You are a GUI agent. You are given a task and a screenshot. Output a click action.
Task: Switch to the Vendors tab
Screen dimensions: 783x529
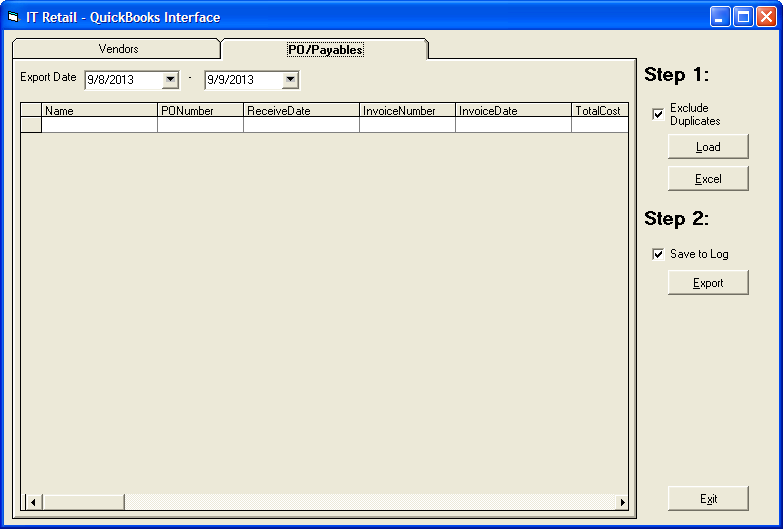(x=116, y=49)
